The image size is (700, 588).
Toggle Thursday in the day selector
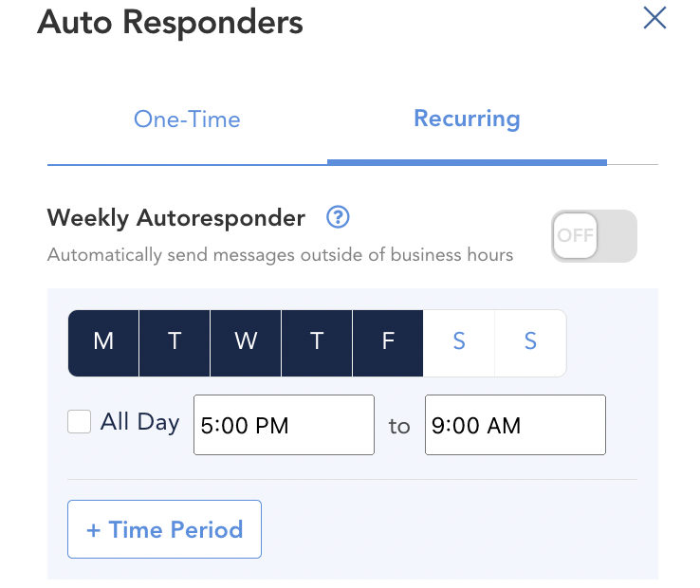tap(317, 343)
